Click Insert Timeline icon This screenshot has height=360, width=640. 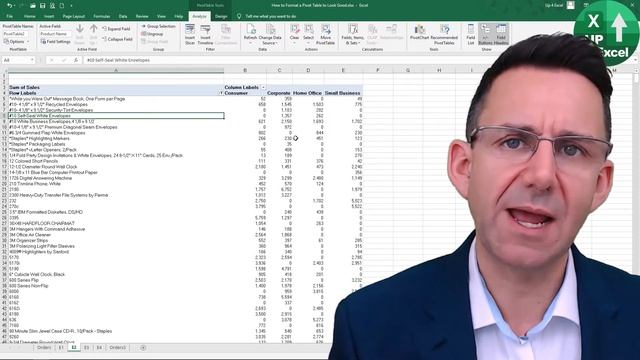(x=205, y=35)
